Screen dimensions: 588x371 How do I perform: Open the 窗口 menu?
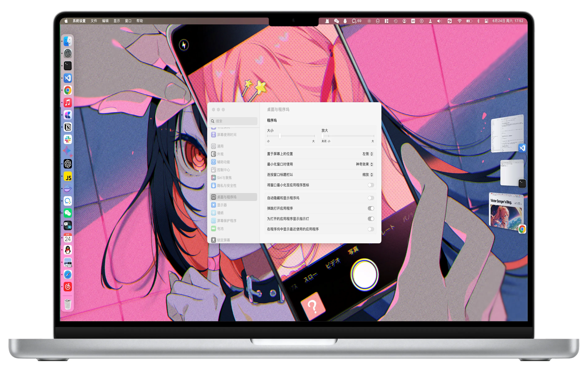click(x=128, y=21)
